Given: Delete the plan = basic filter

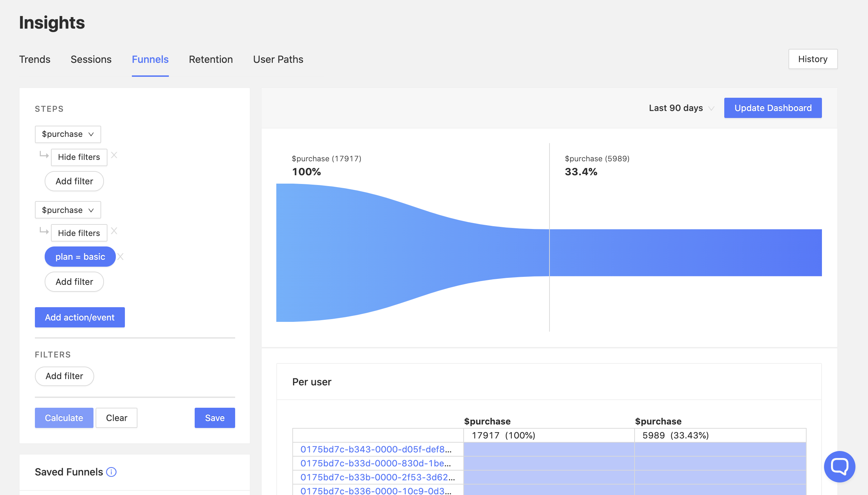Looking at the screenshot, I should click(121, 257).
